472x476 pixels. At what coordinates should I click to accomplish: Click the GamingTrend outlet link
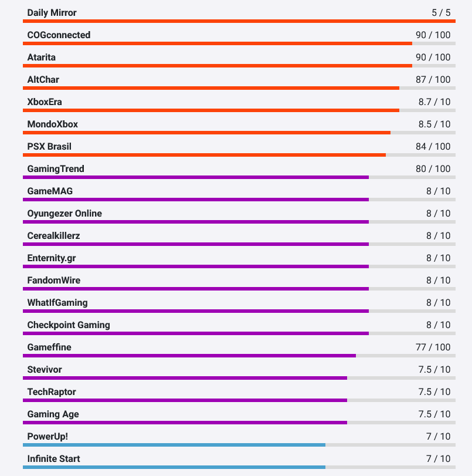56,168
